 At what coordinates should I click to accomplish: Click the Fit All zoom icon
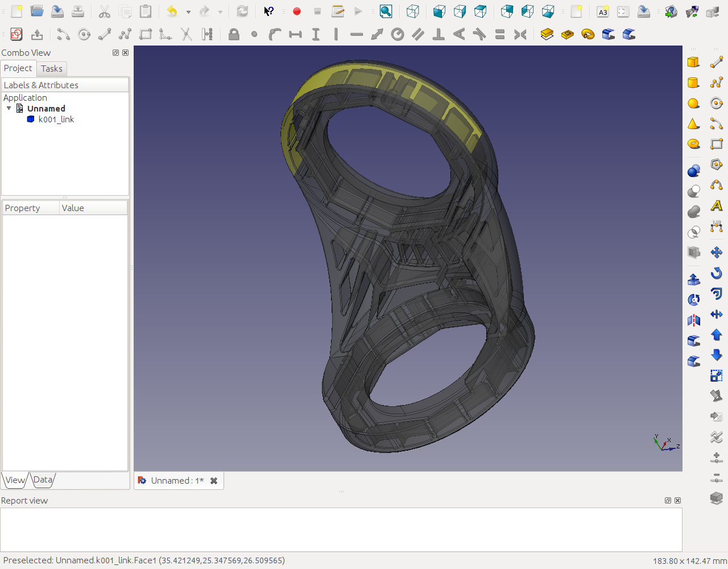coord(386,11)
